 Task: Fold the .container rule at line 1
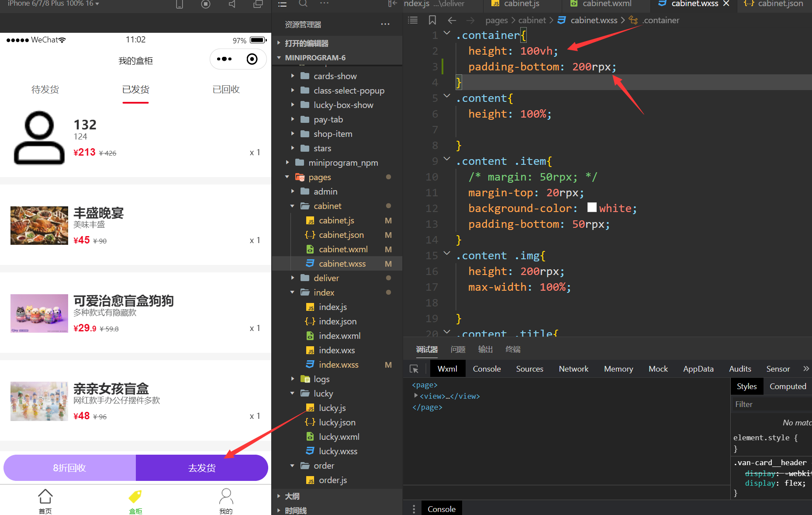[x=446, y=33]
